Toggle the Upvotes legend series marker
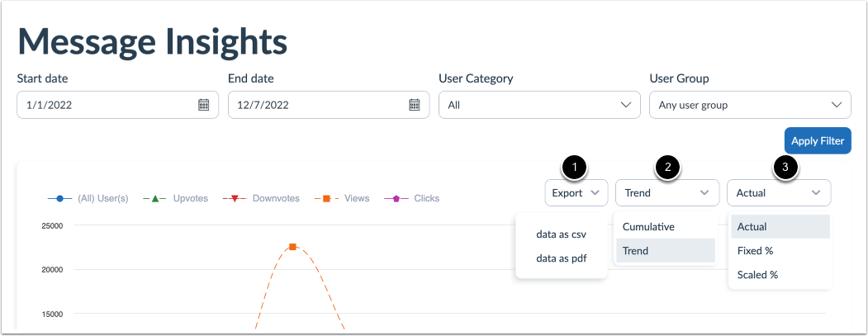Image resolution: width=868 pixels, height=336 pixels. [x=156, y=198]
